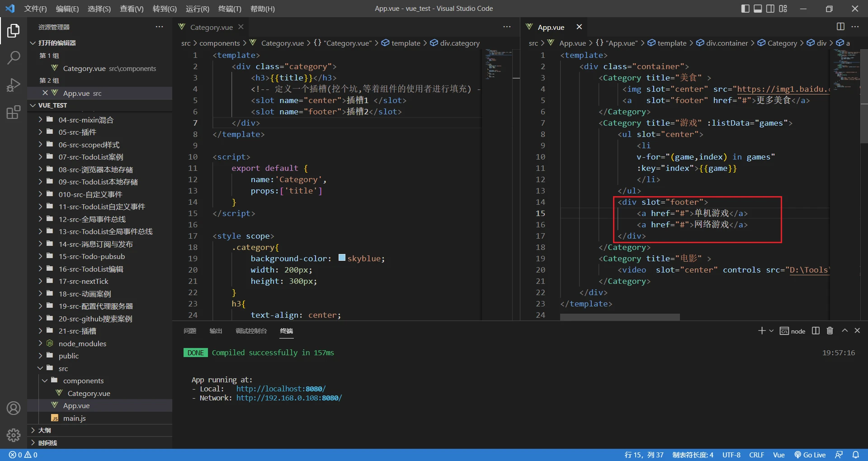This screenshot has height=461, width=868.
Task: Collapse the components folder
Action: [x=83, y=381]
